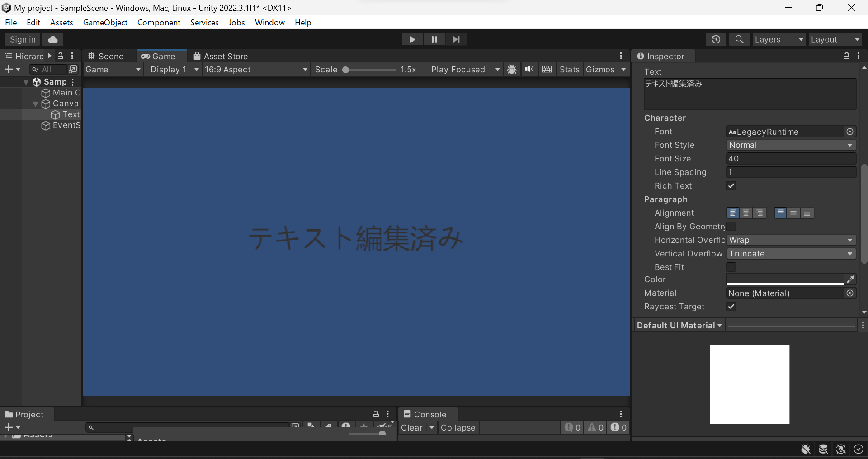The image size is (868, 459).
Task: Open the Layers dropdown
Action: tap(779, 39)
